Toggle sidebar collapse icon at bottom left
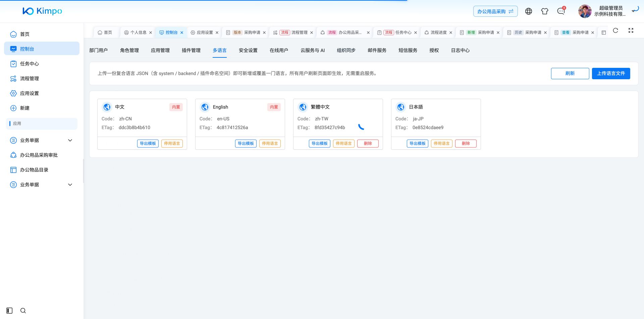This screenshot has width=644, height=319. point(9,311)
